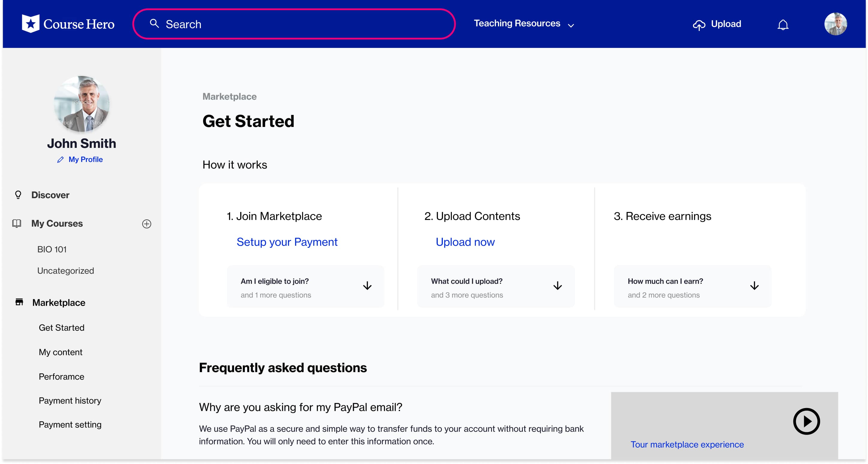Add a course with plus icon
The height and width of the screenshot is (464, 868).
(147, 224)
